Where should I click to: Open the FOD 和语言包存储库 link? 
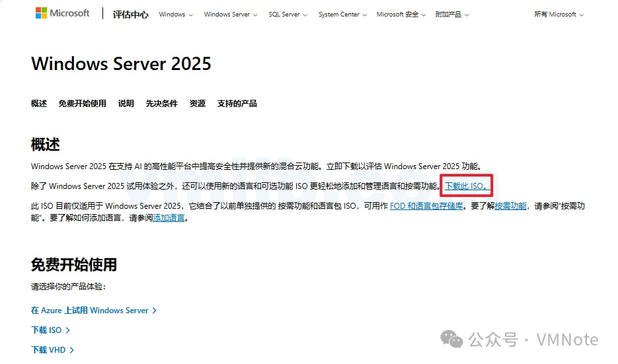427,206
